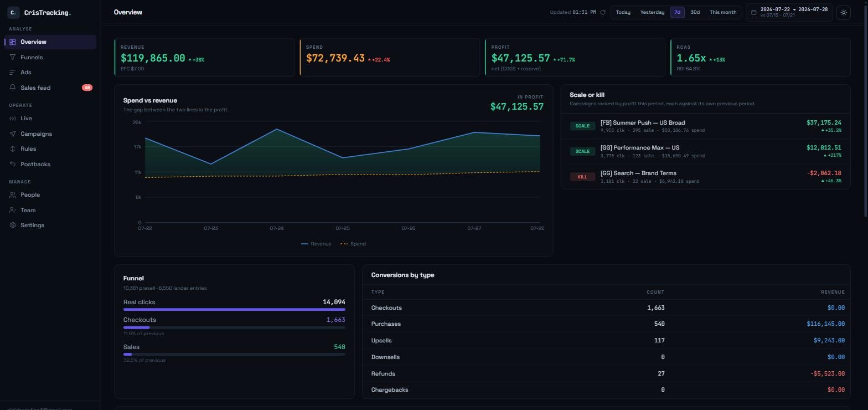Click the Checkouts row in conversions table

point(606,307)
